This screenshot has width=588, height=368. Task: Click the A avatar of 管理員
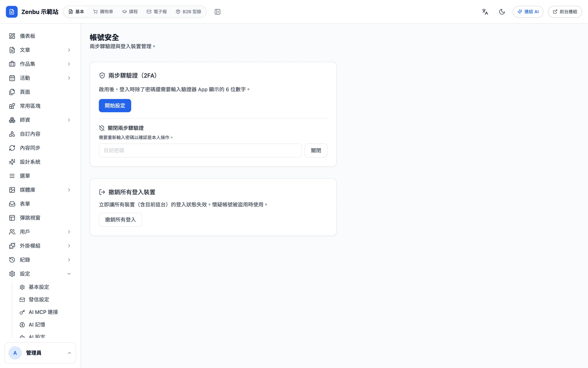pos(15,353)
